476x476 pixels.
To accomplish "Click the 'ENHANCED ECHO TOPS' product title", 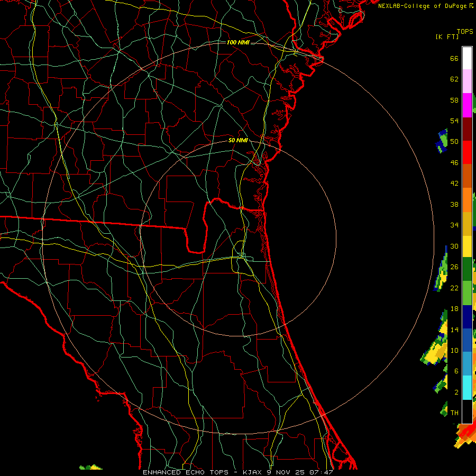I will [186, 472].
